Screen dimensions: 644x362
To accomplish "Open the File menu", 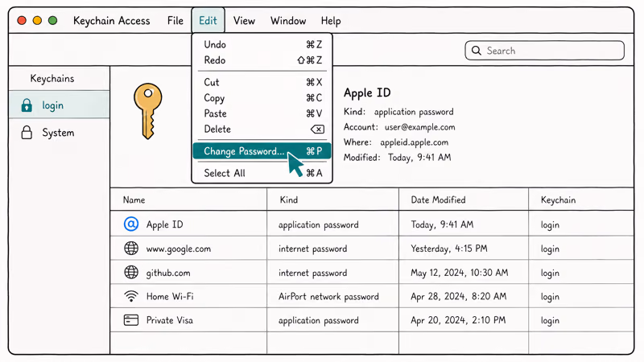I will pos(175,21).
